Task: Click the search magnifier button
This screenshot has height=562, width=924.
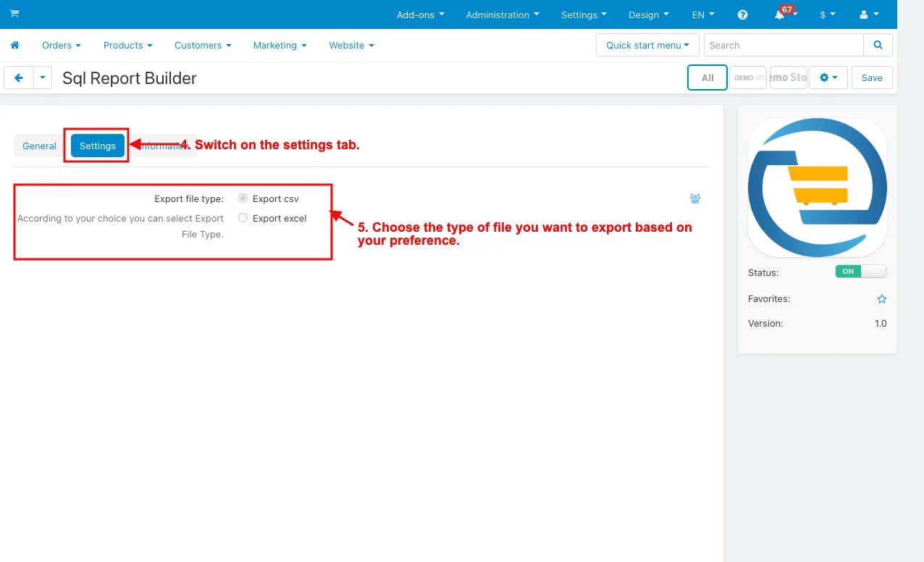Action: pos(878,45)
